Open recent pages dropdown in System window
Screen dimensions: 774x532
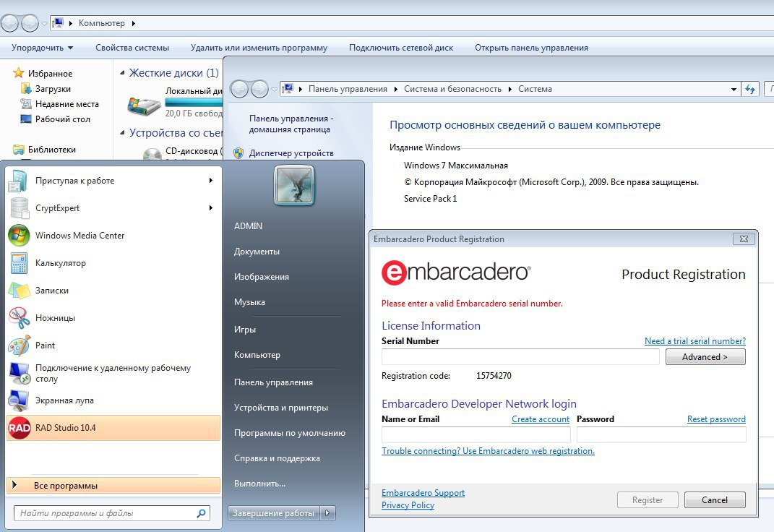pos(274,90)
